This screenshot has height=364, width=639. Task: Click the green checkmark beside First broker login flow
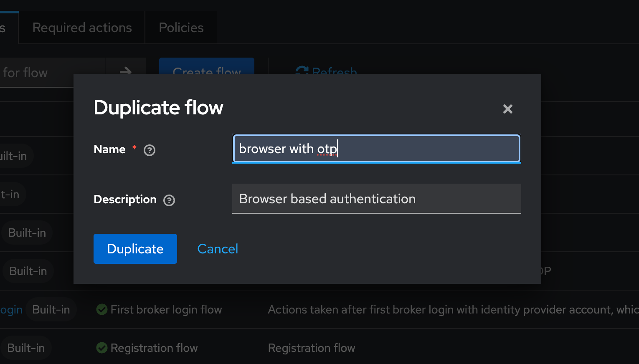(x=101, y=309)
